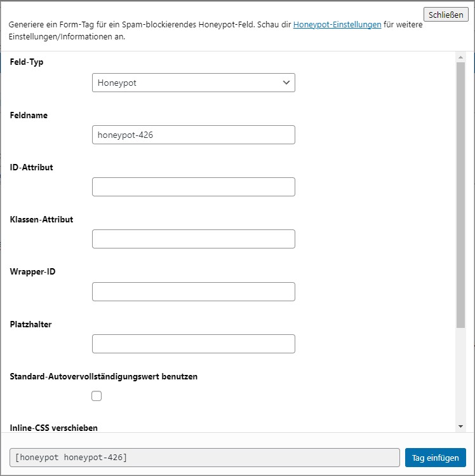Focus the Klassen-Attribut text field

tap(193, 239)
